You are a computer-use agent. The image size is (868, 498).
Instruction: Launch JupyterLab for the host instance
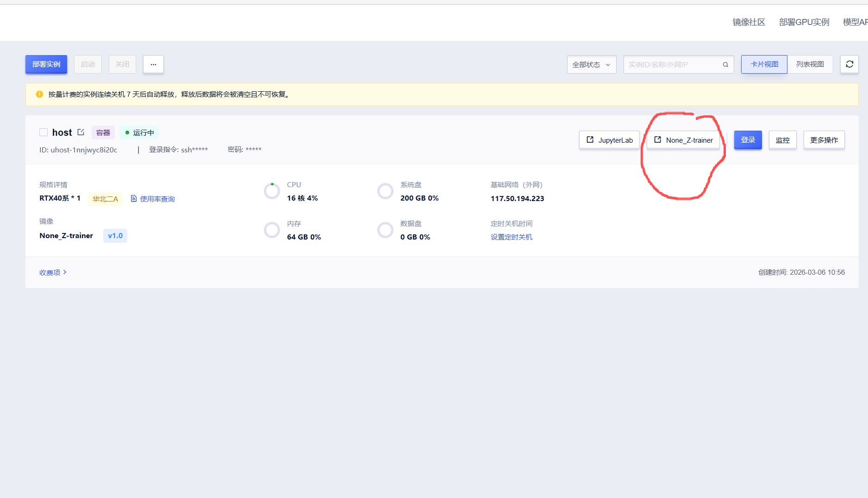tap(609, 140)
